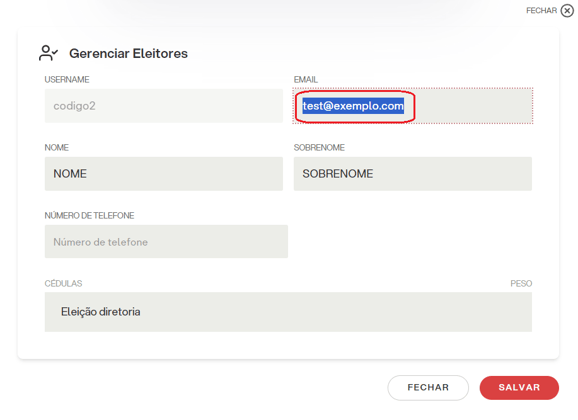Select the Eleição diretoria ballot name

(101, 312)
